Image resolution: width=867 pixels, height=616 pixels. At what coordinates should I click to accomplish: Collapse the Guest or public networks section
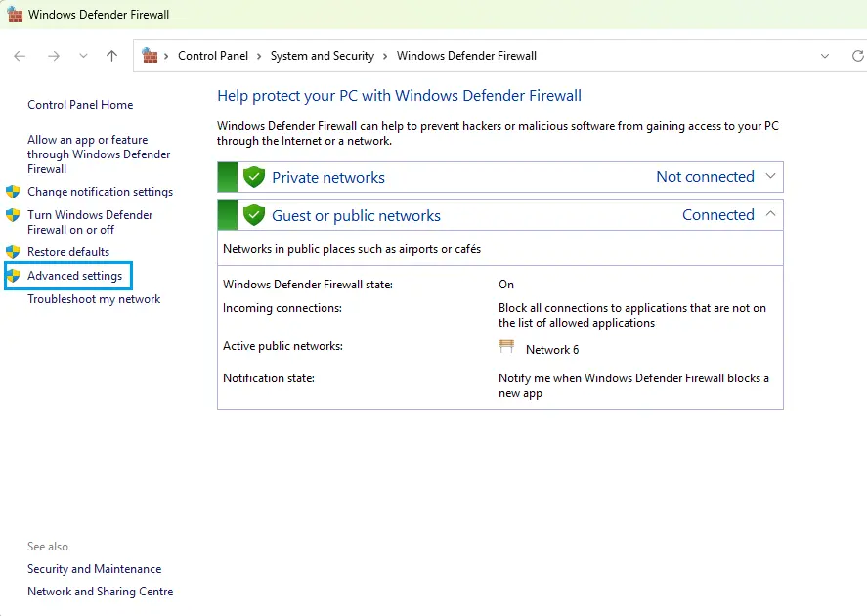click(770, 214)
